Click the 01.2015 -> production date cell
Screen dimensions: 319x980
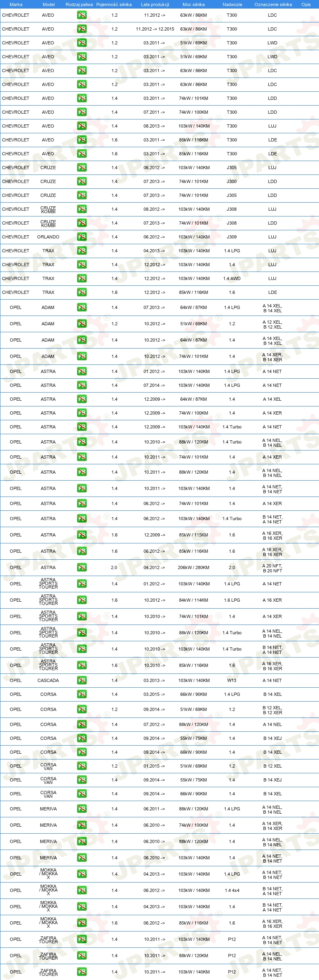point(154,766)
